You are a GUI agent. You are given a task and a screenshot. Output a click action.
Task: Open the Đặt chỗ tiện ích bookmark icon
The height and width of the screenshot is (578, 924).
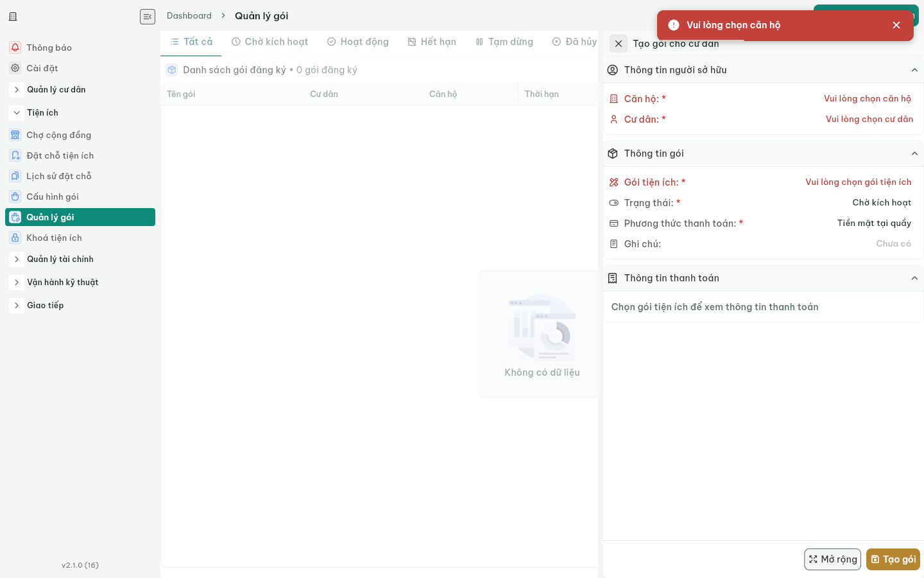pos(15,155)
